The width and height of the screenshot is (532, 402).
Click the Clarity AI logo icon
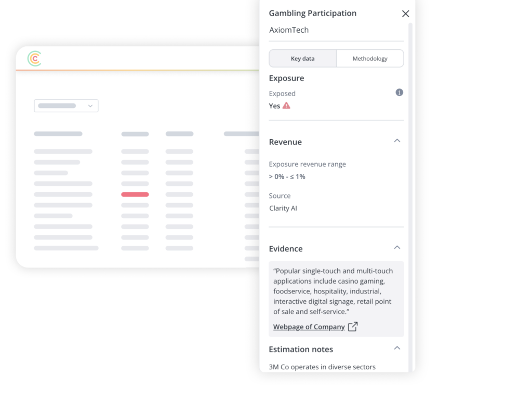pyautogui.click(x=34, y=59)
